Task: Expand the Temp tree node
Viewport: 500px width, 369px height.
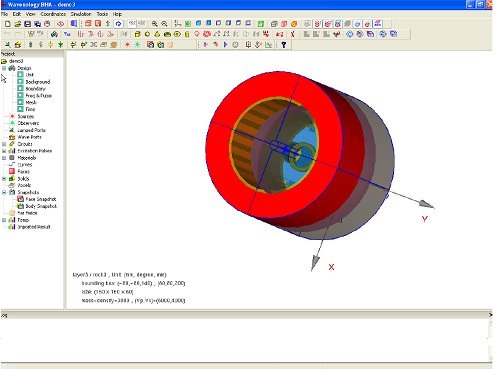Action: 4,220
